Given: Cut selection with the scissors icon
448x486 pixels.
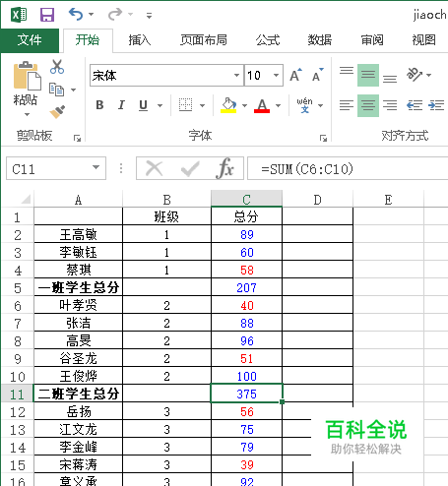Looking at the screenshot, I should point(57,67).
